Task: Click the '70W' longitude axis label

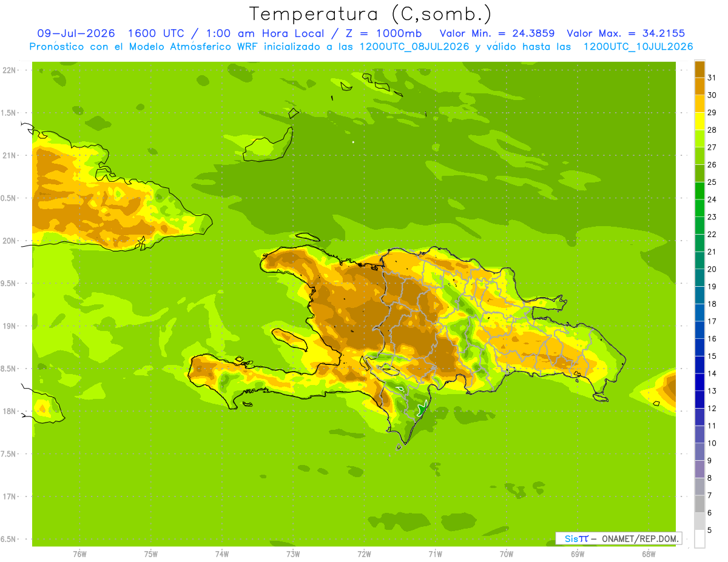Action: coord(506,554)
